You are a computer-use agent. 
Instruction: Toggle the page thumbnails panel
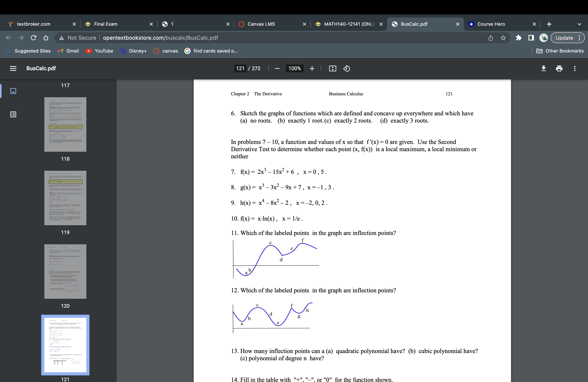pyautogui.click(x=13, y=91)
